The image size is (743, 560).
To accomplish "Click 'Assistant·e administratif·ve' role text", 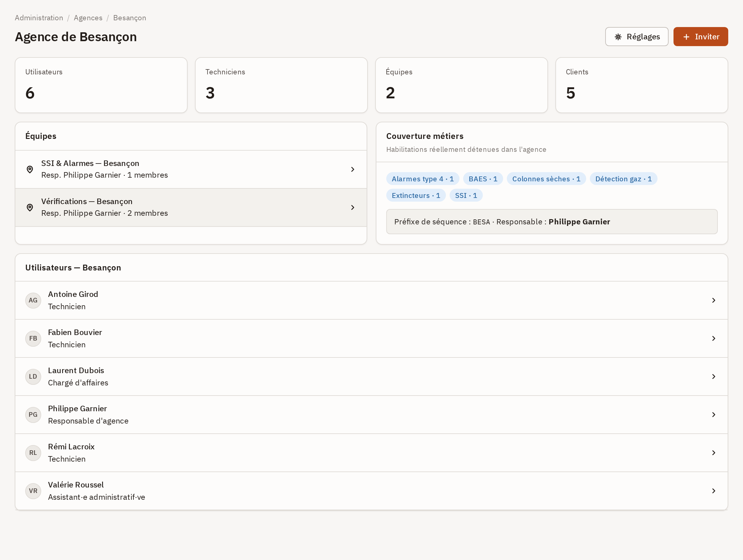I will (96, 497).
